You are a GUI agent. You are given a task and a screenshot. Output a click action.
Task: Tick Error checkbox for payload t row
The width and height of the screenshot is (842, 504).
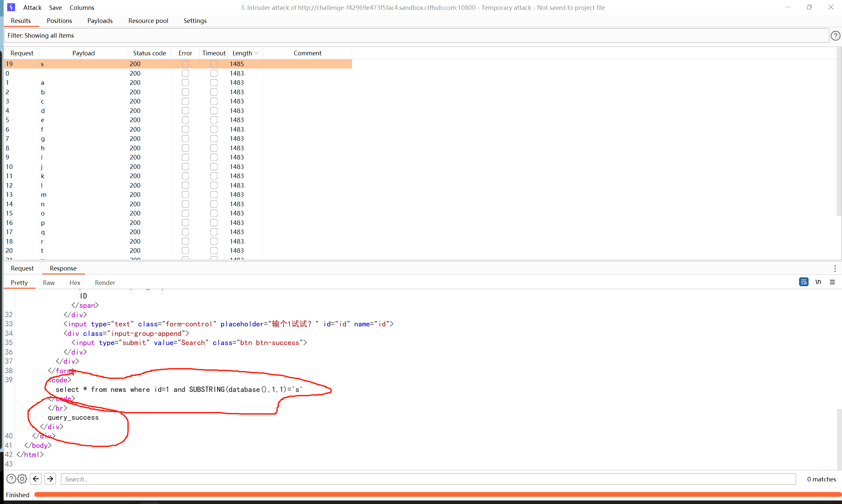click(x=185, y=251)
